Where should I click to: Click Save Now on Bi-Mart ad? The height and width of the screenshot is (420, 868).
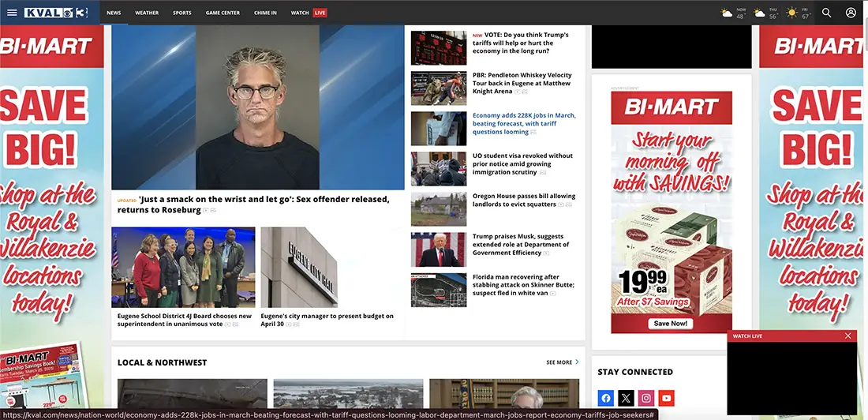click(x=671, y=324)
